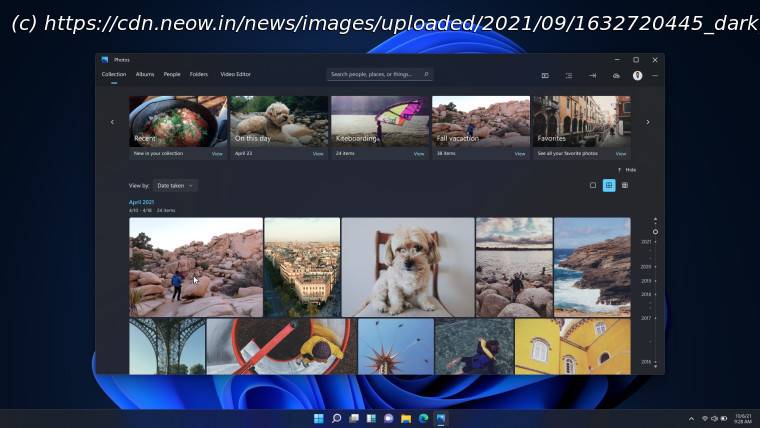Open the Date taken sort dropdown
The image size is (760, 428).
click(175, 185)
